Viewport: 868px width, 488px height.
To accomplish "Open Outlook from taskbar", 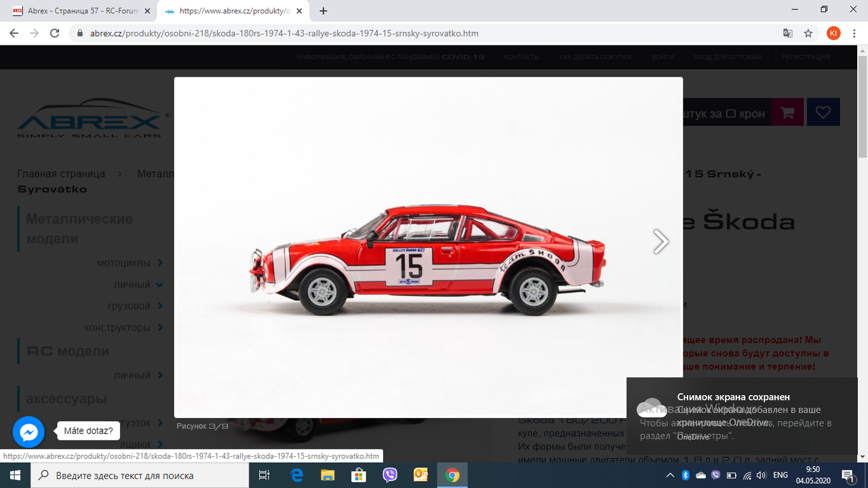I will coord(420,475).
